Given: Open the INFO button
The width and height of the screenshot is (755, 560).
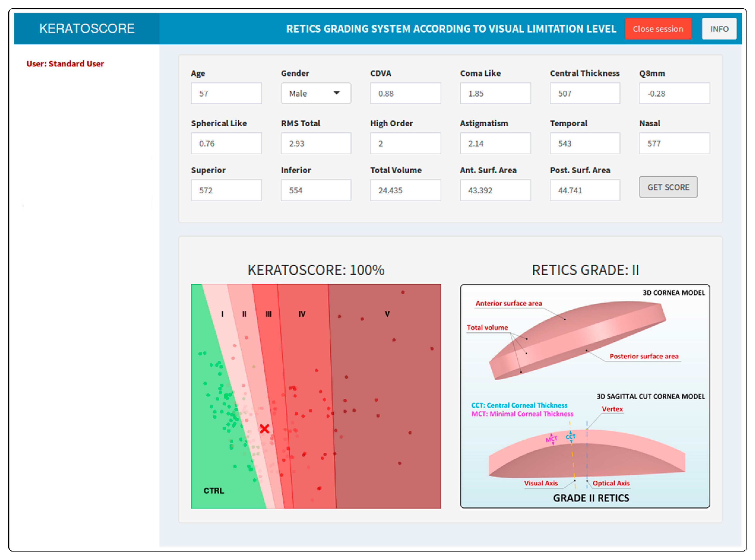Looking at the screenshot, I should tap(719, 29).
